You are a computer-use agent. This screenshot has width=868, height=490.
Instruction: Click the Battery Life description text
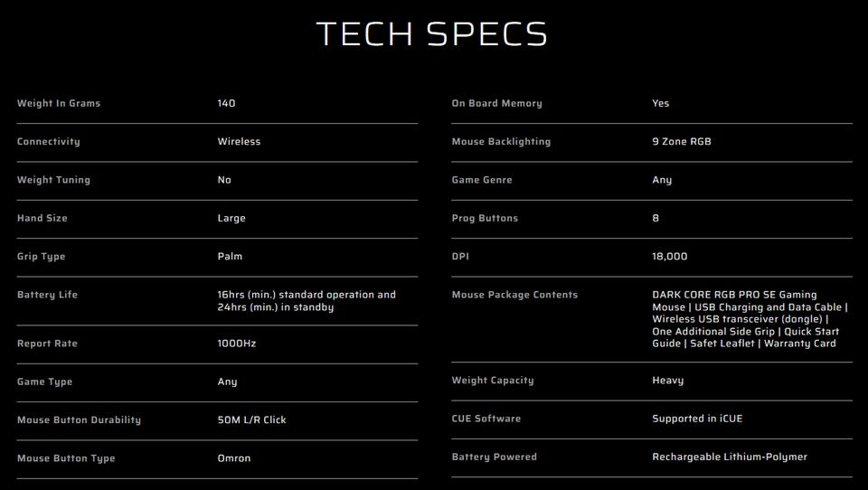point(307,301)
